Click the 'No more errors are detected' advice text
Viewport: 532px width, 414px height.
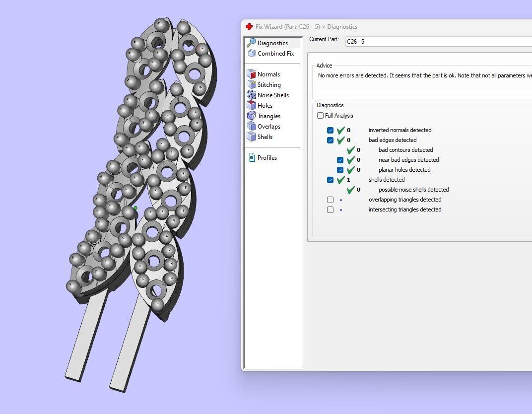[425, 75]
